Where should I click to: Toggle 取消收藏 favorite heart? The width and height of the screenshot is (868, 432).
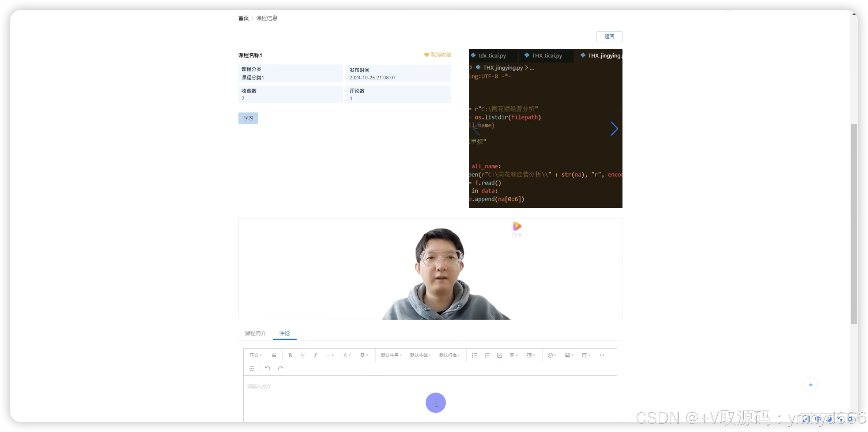(x=437, y=55)
